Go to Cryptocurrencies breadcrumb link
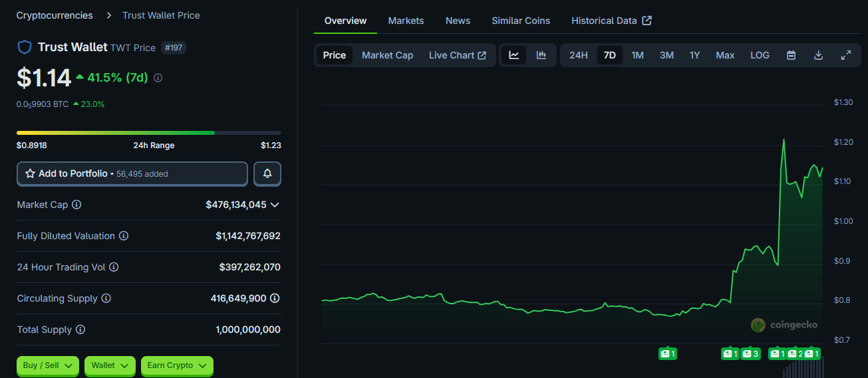 click(55, 15)
